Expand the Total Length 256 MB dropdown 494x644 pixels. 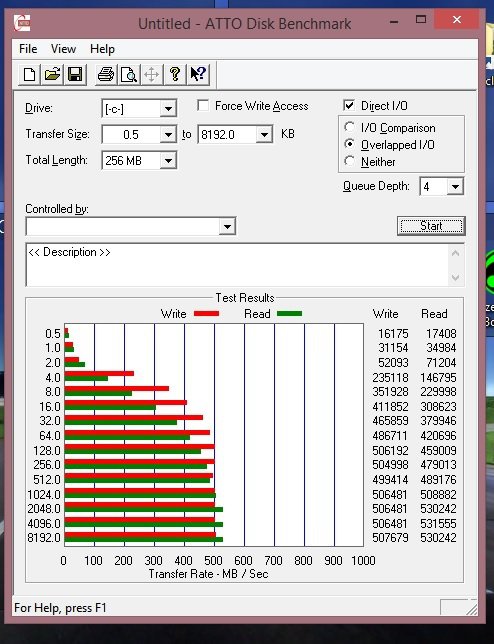[168, 160]
